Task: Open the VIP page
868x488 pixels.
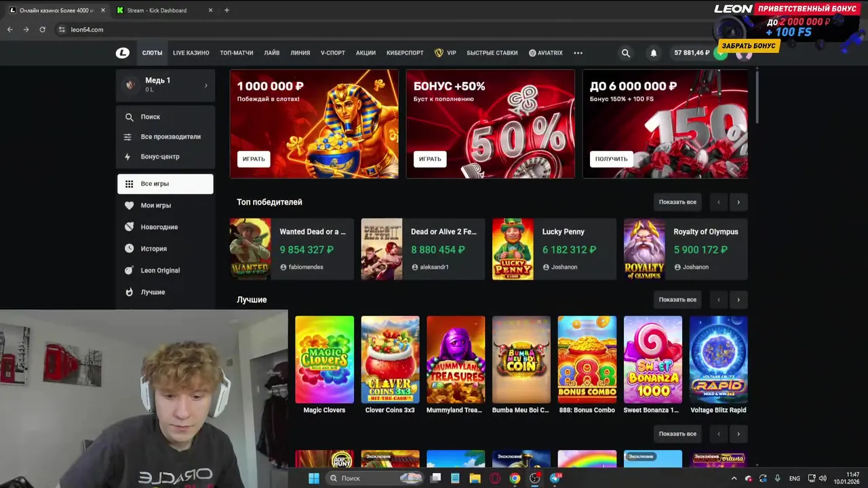Action: 446,53
